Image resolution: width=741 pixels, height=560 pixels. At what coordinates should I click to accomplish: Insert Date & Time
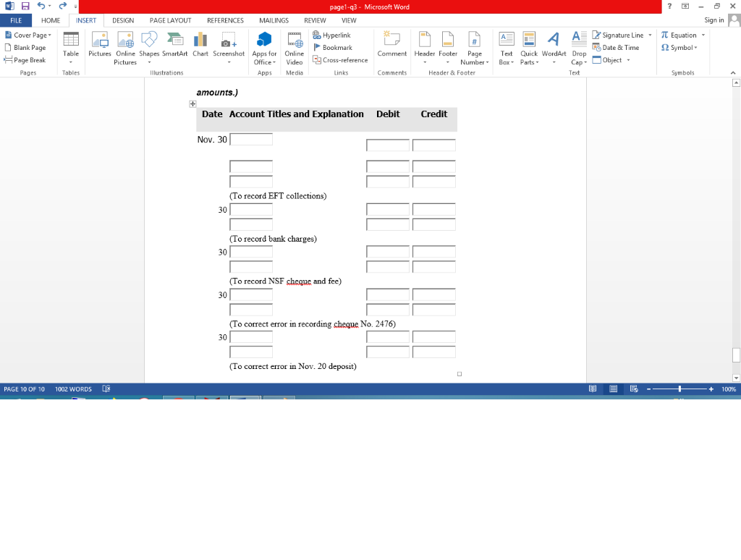pyautogui.click(x=616, y=47)
